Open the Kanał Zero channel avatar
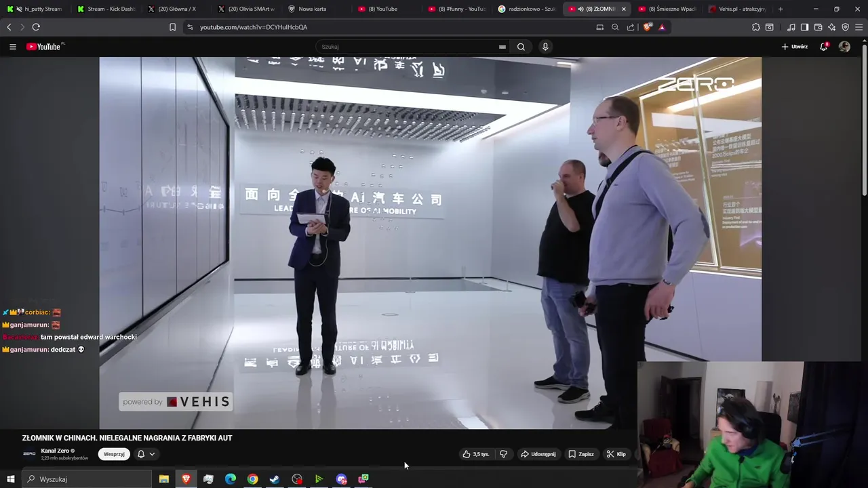 coord(29,454)
